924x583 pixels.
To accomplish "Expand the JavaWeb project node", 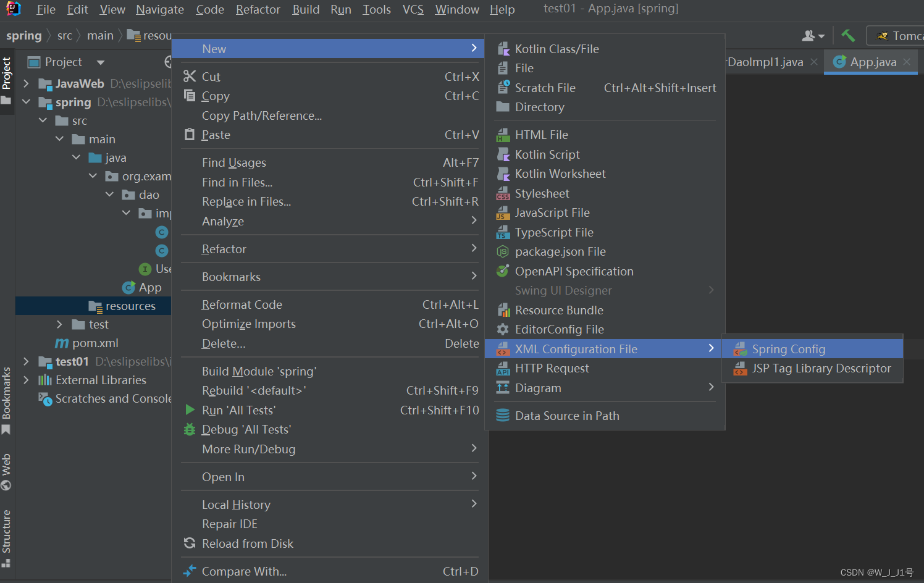I will pyautogui.click(x=26, y=83).
